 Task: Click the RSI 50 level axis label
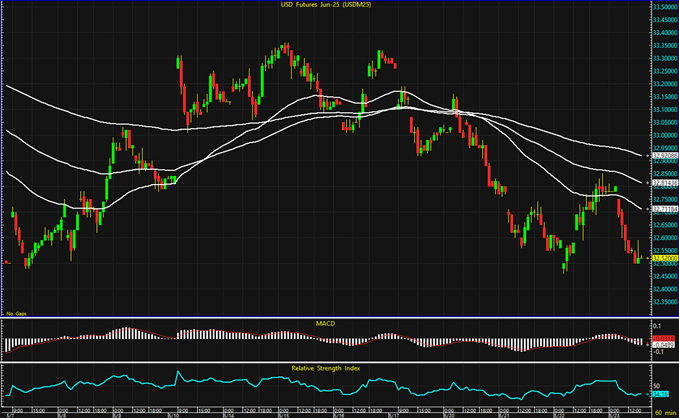click(x=659, y=384)
